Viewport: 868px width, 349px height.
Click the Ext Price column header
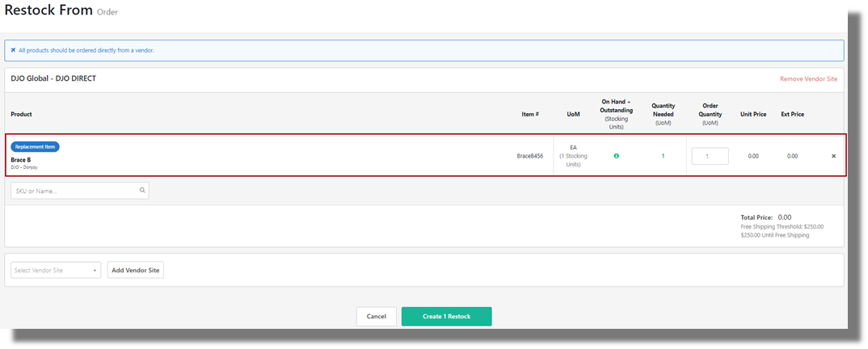(x=792, y=115)
